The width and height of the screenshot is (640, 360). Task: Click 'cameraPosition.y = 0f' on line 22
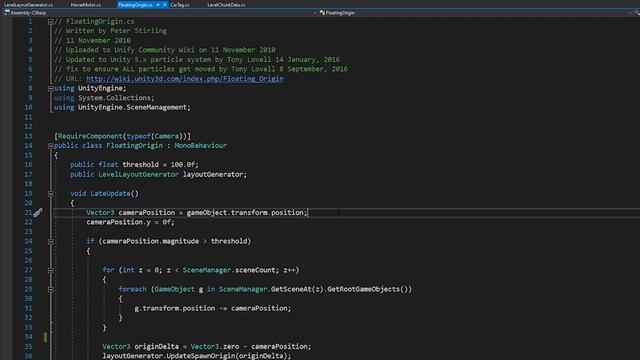pyautogui.click(x=128, y=222)
